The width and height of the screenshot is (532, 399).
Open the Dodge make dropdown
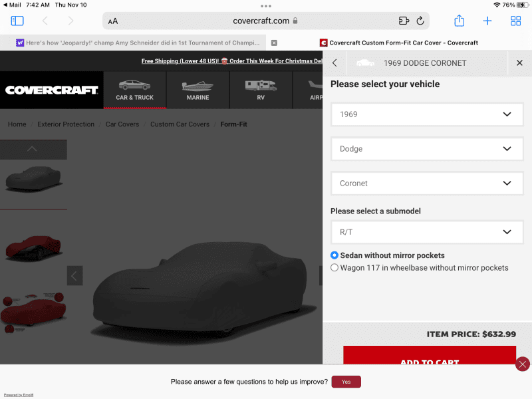427,148
